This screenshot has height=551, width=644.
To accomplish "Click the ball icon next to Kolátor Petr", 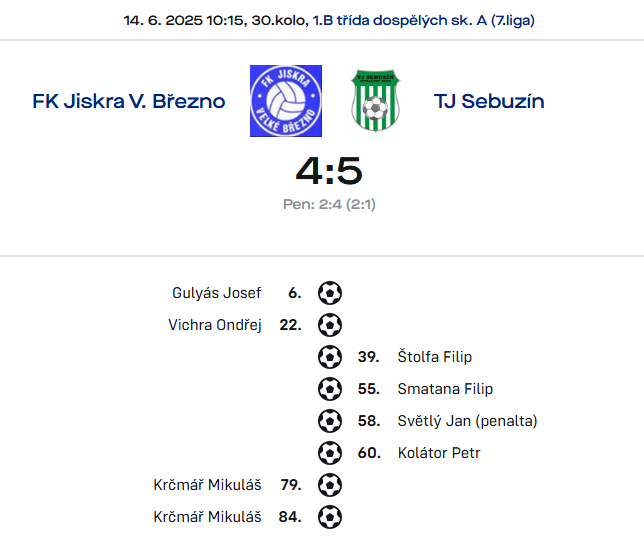I will 330,453.
